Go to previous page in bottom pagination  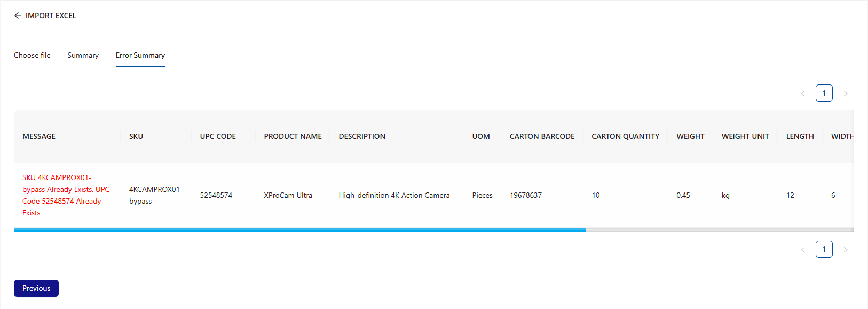coord(803,250)
